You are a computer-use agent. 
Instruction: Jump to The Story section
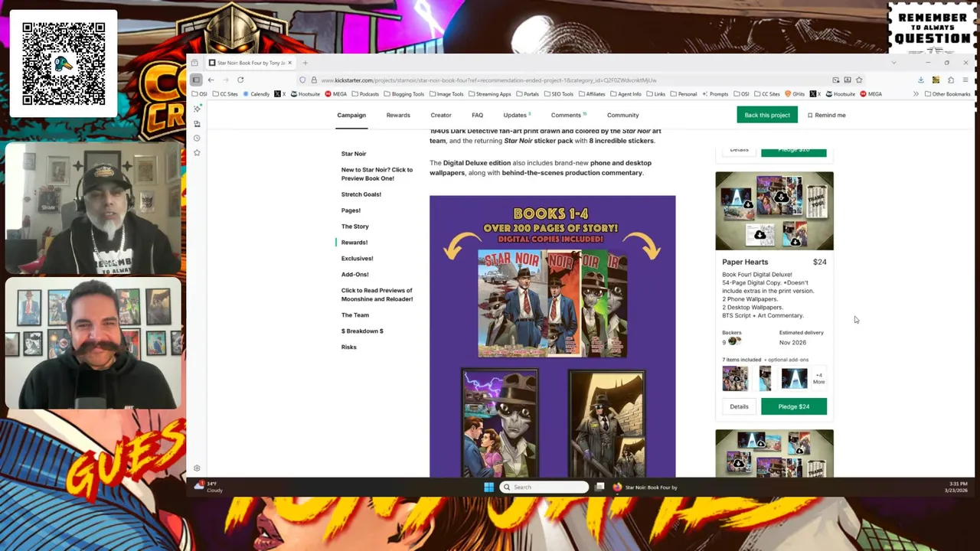[355, 227]
